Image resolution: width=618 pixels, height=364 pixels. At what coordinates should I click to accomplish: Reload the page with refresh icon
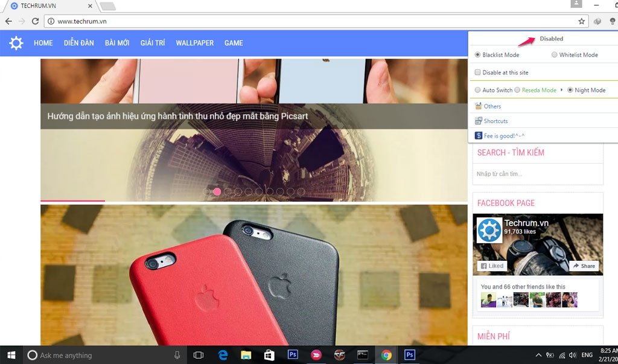click(36, 21)
